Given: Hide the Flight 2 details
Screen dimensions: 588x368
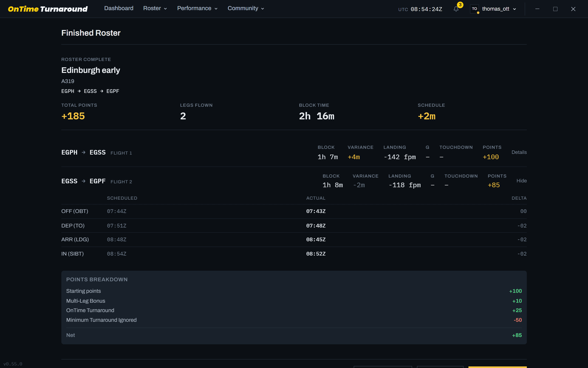Looking at the screenshot, I should [521, 181].
